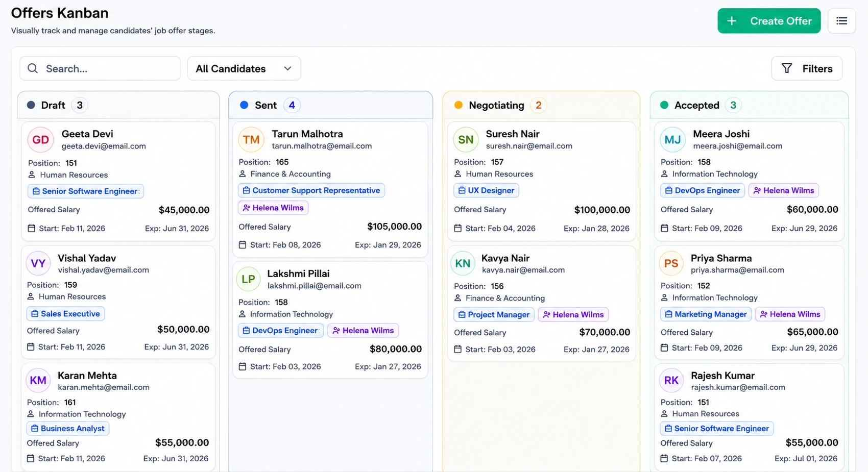Viewport: 868px width, 472px height.
Task: Click the RK avatar of Rajesh Kumar
Action: pyautogui.click(x=671, y=380)
